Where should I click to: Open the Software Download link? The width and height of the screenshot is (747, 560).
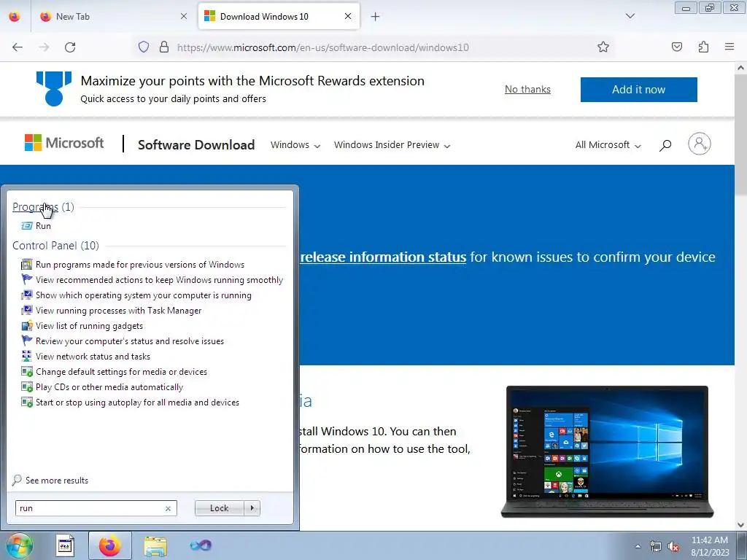click(196, 145)
